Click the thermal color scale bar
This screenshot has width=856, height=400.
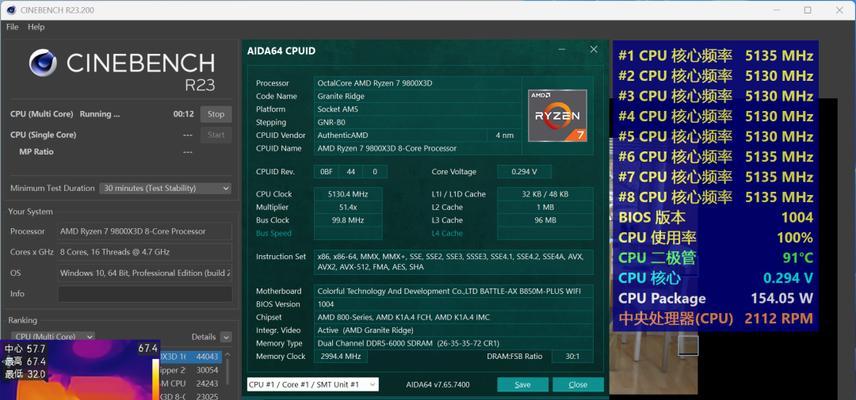[x=155, y=379]
